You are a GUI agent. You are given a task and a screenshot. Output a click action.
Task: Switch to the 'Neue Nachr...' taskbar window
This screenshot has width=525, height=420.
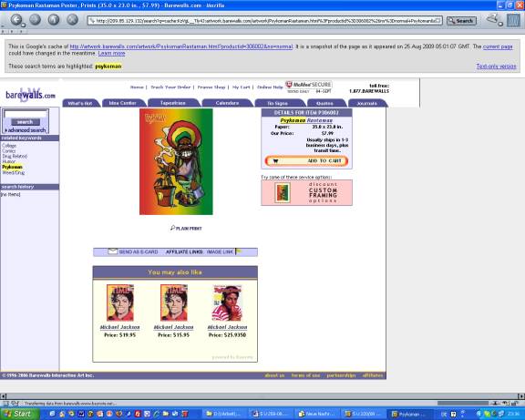point(316,414)
